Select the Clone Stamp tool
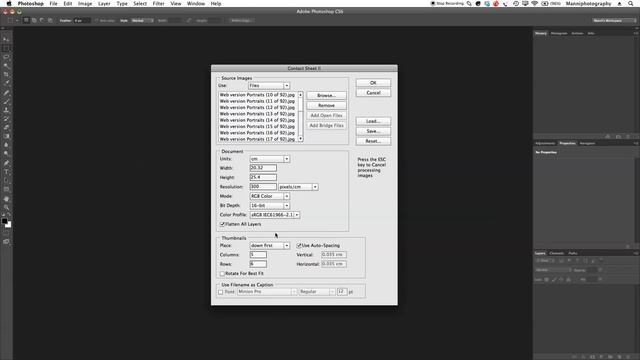The image size is (640, 360). [x=6, y=110]
